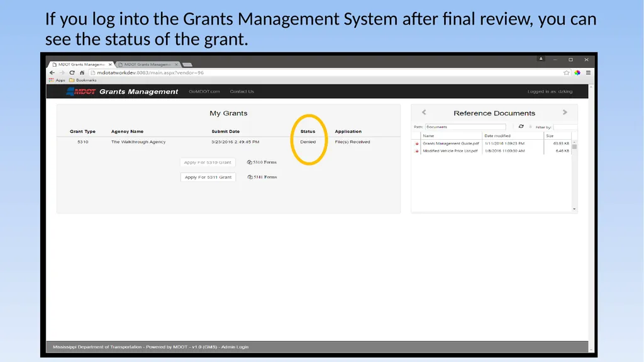
Task: Refresh the Reference Documents list
Action: [521, 127]
